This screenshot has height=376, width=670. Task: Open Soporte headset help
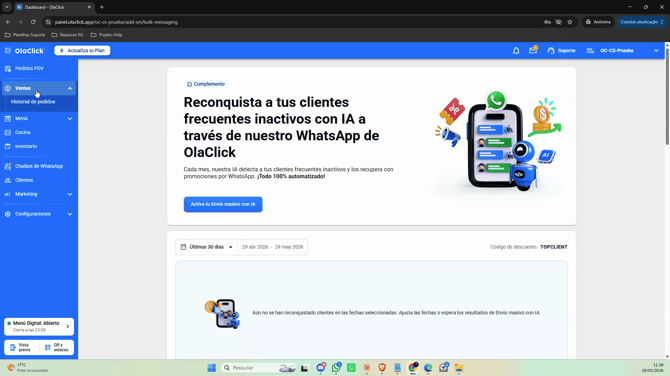561,50
